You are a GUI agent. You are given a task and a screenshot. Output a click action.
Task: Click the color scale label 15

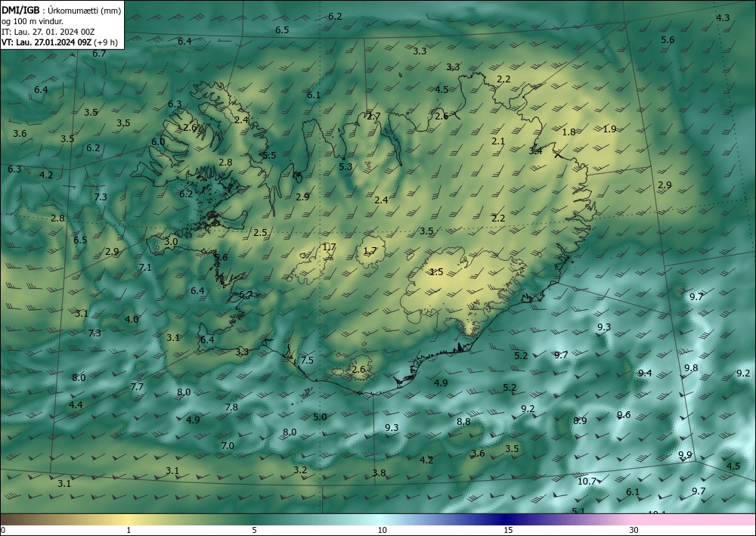(x=508, y=531)
